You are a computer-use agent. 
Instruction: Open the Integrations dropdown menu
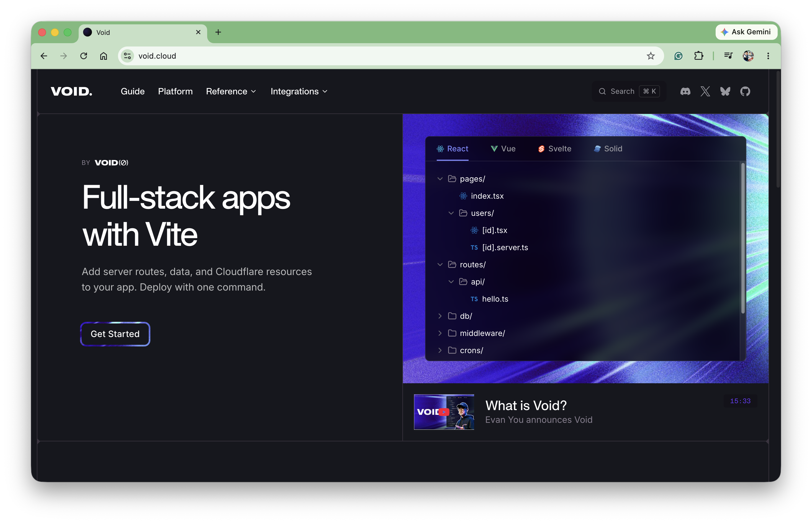pos(299,91)
